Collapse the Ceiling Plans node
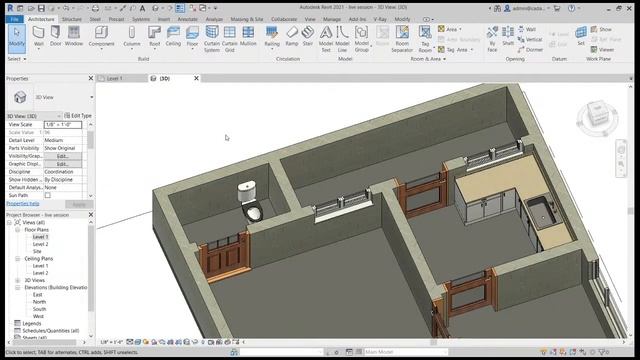 (x=18, y=259)
